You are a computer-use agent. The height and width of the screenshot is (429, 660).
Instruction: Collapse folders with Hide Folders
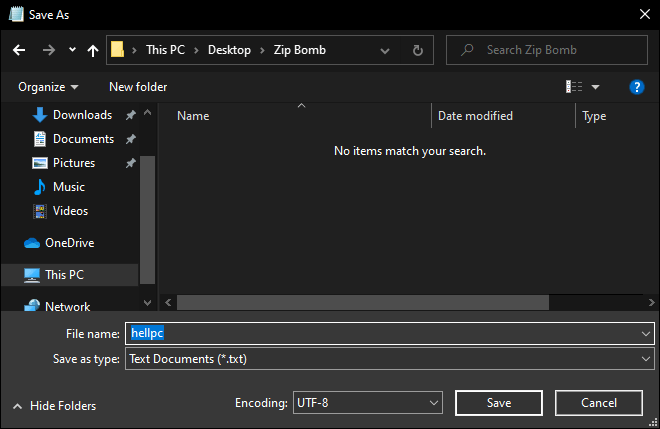(55, 406)
